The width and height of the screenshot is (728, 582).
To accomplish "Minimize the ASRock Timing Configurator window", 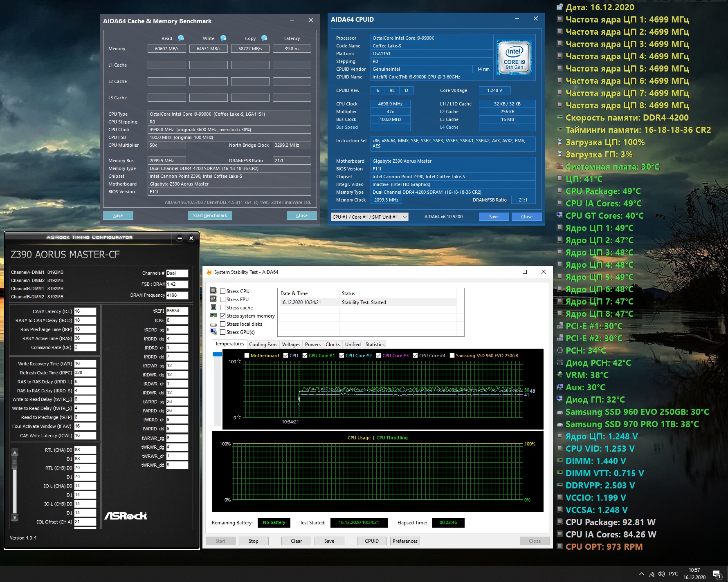I will pyautogui.click(x=180, y=238).
